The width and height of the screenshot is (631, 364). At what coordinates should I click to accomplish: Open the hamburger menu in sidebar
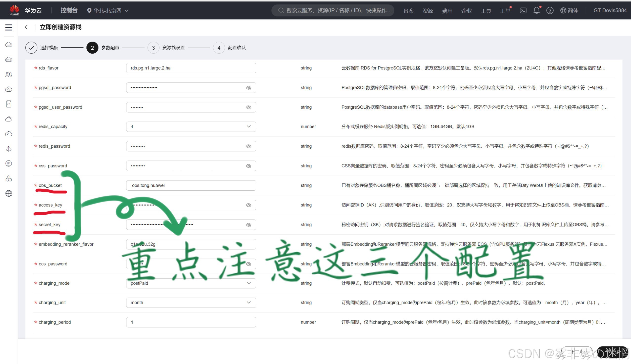tap(8, 27)
